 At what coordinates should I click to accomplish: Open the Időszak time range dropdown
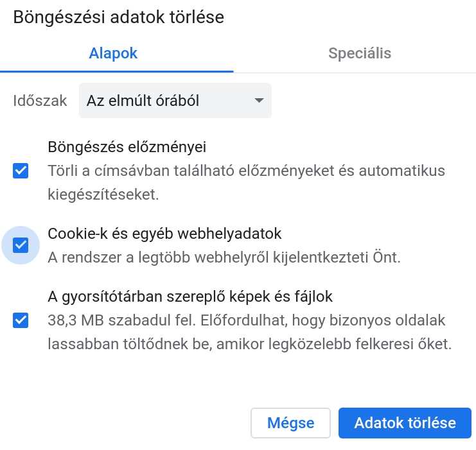(x=175, y=100)
